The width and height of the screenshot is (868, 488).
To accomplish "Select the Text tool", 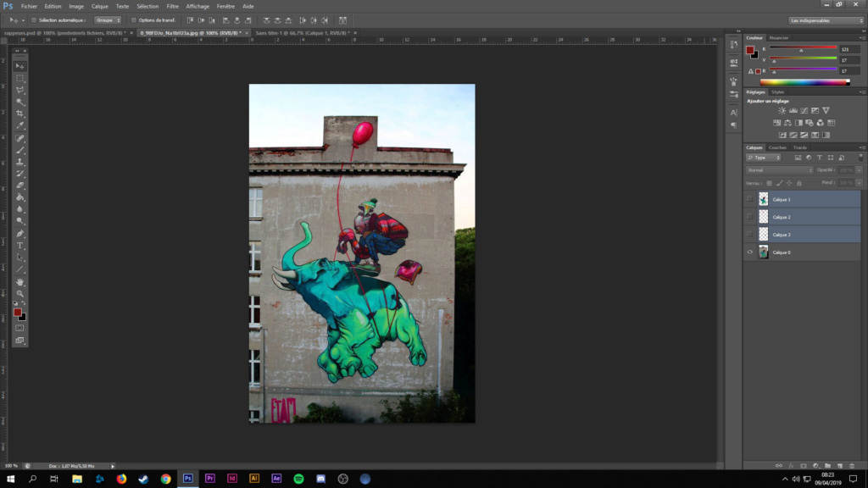I will click(x=20, y=246).
